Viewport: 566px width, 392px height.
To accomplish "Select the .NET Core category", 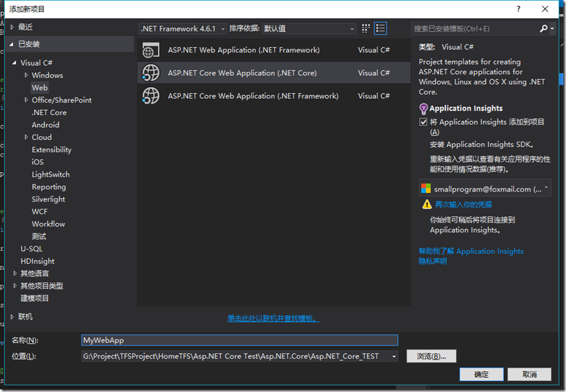I will tap(49, 113).
